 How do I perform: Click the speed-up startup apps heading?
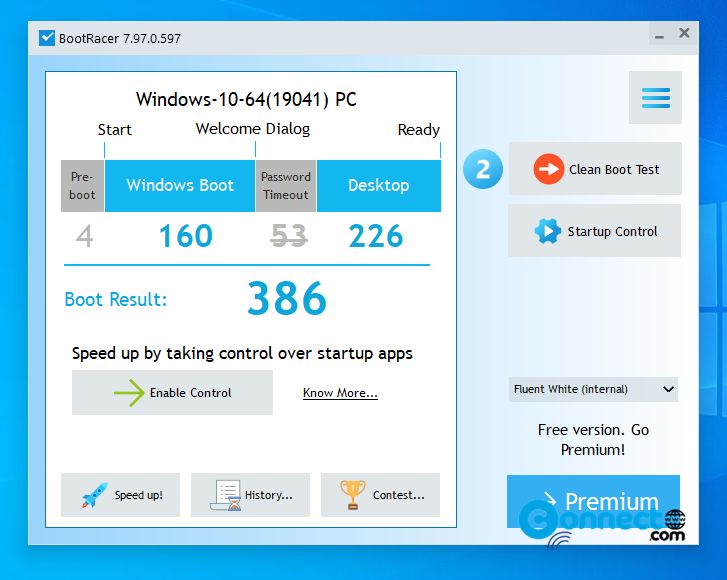coord(242,353)
